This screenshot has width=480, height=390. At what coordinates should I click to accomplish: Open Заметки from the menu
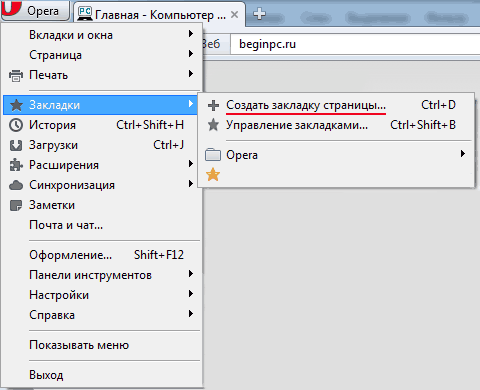click(x=102, y=205)
